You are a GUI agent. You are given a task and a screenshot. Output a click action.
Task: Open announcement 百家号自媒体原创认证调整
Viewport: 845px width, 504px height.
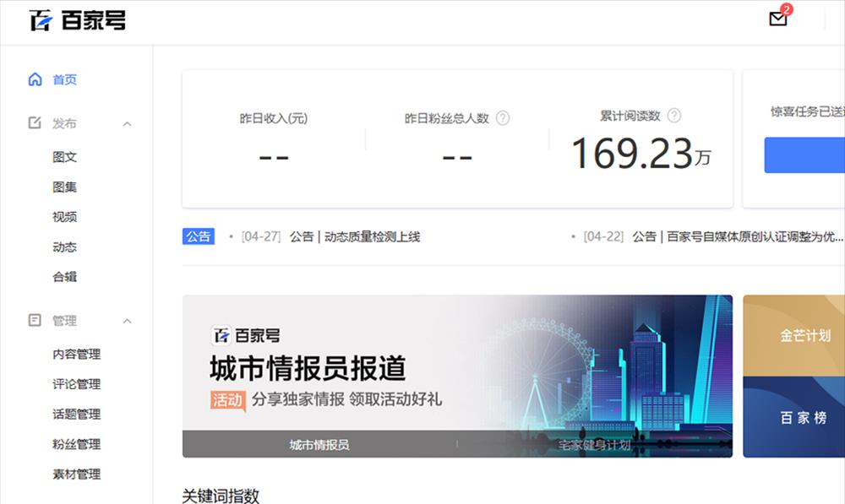click(737, 236)
